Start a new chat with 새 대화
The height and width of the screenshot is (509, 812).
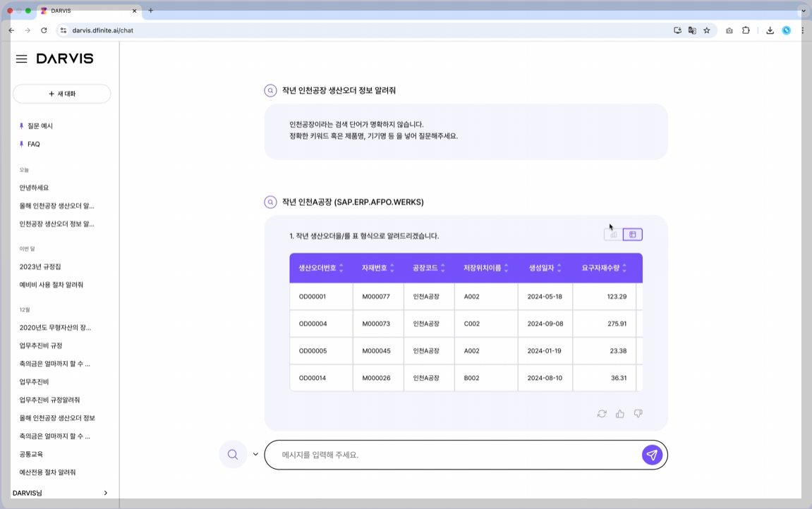click(x=61, y=94)
